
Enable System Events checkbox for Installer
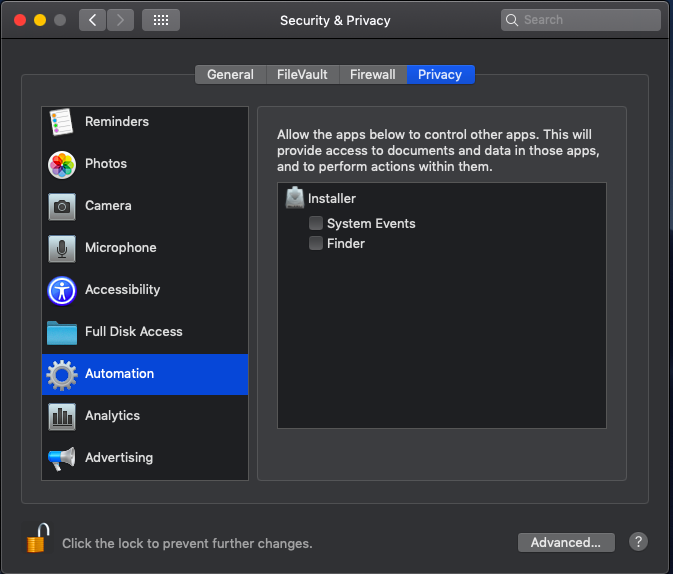pos(316,223)
